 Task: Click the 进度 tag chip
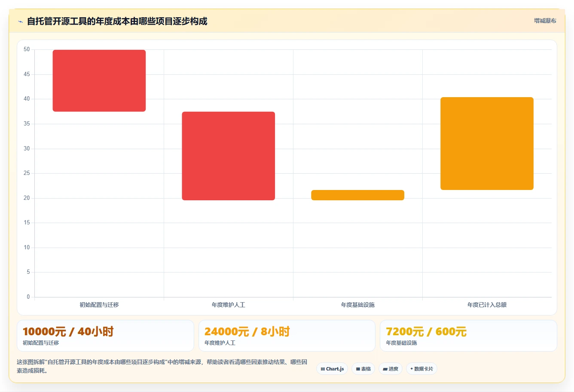pos(390,369)
